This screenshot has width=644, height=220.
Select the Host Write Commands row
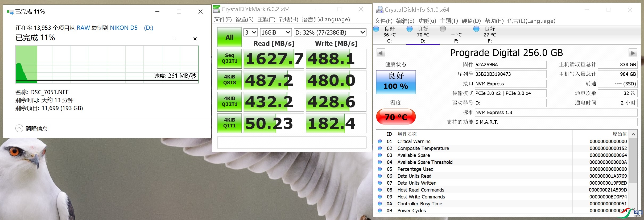coord(503,197)
